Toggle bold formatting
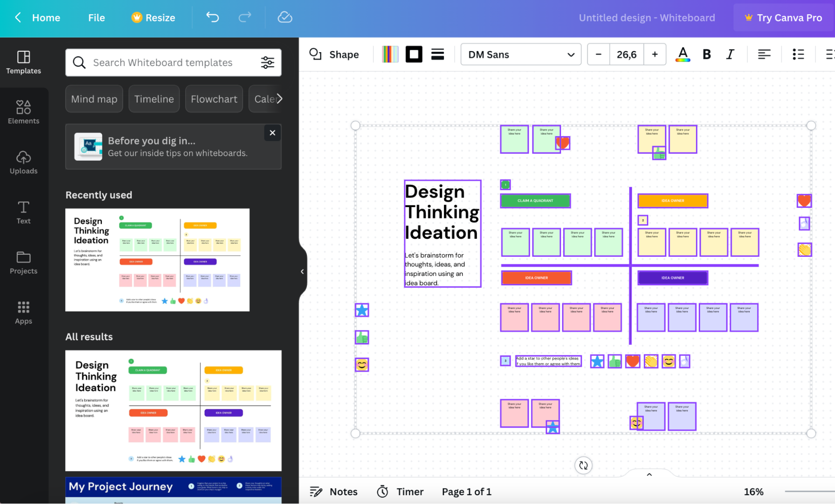The image size is (835, 504). (706, 54)
